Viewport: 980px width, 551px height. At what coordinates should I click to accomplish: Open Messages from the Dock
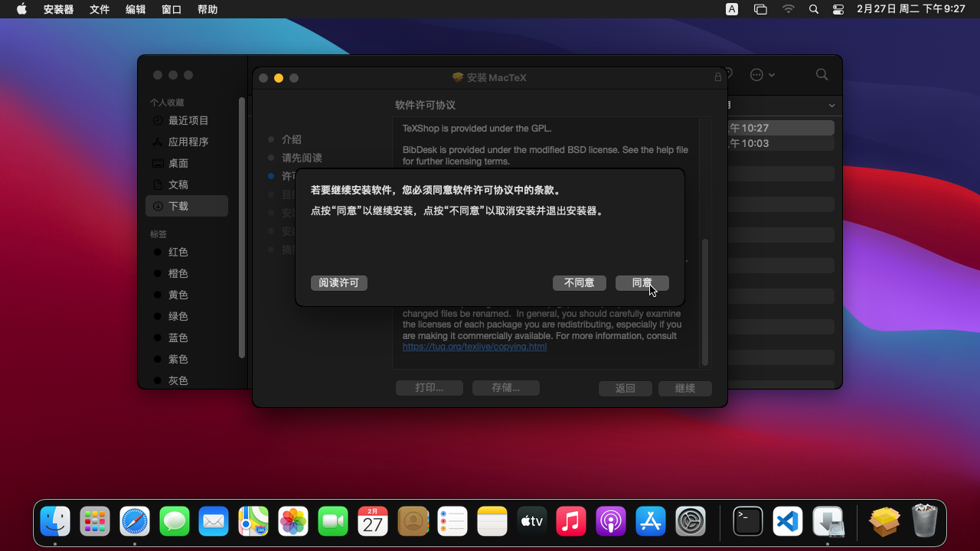point(175,521)
